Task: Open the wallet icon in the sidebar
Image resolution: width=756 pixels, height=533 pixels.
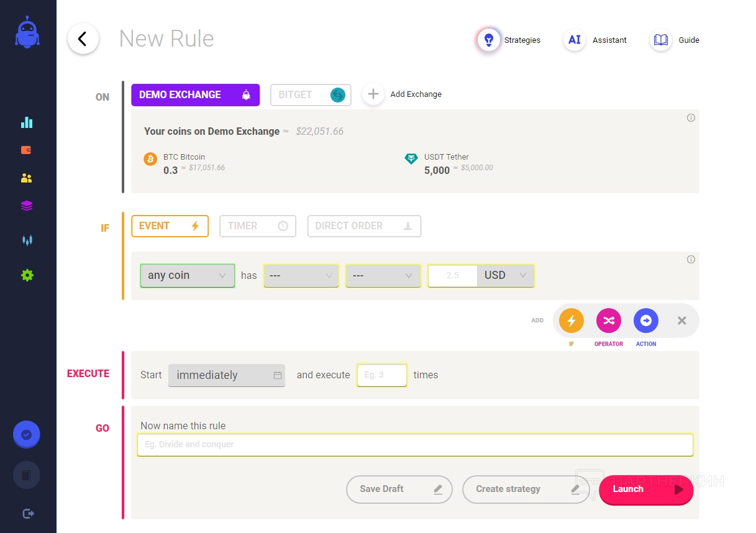Action: coord(27,150)
